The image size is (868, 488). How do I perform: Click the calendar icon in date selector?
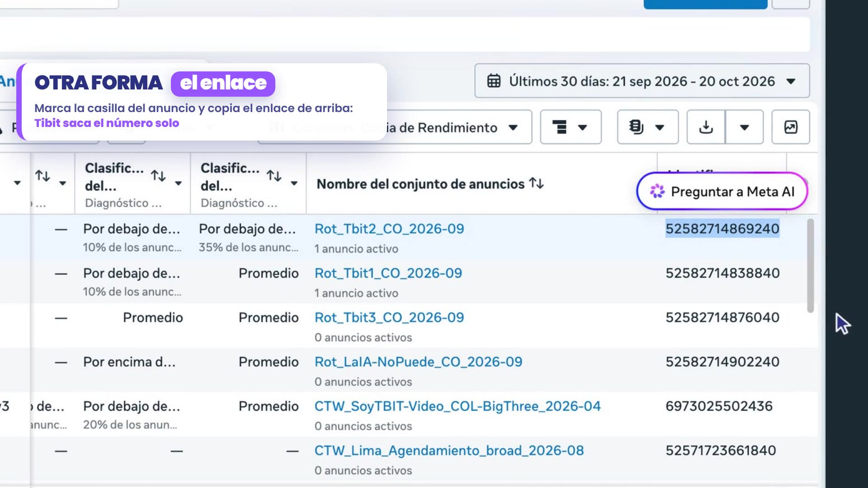[x=494, y=81]
